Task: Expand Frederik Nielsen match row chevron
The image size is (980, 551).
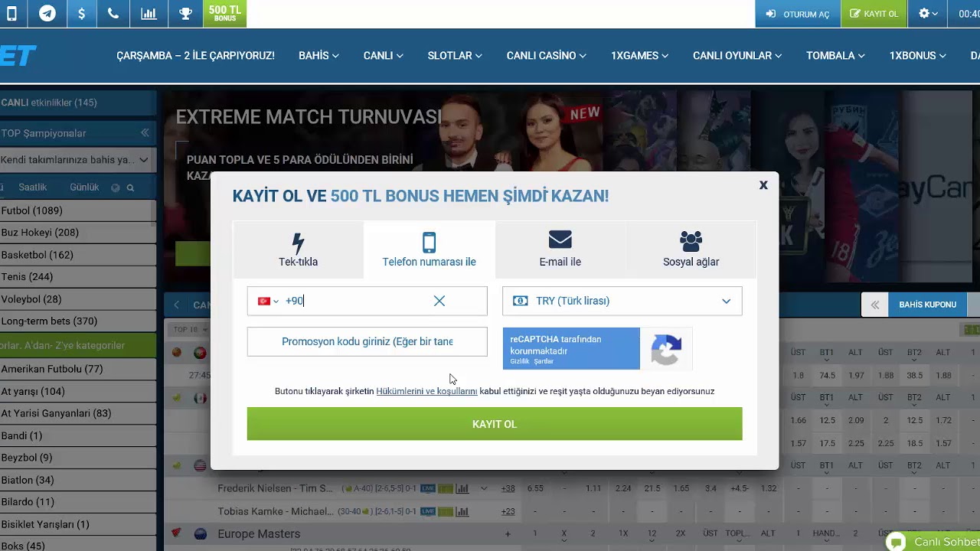Action: click(x=484, y=488)
